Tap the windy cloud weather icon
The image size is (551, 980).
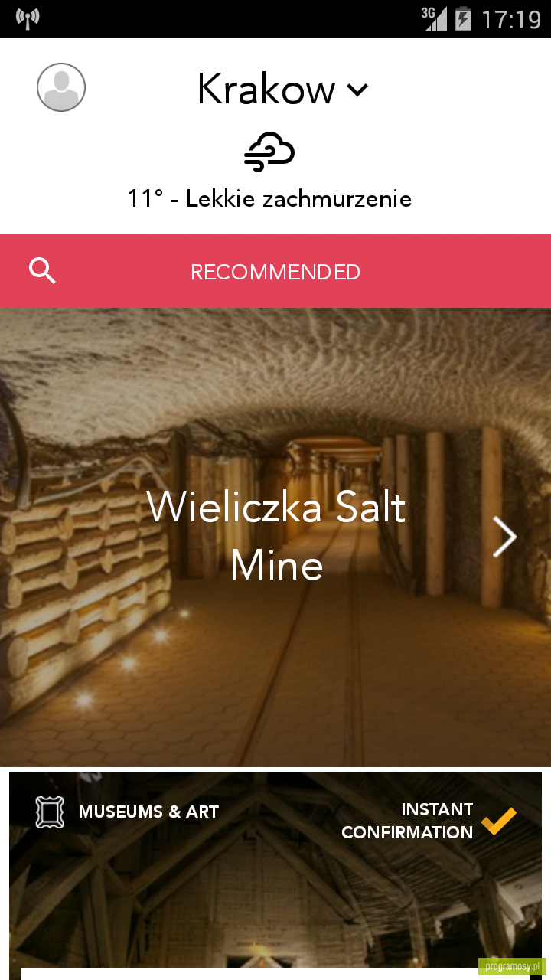[269, 152]
